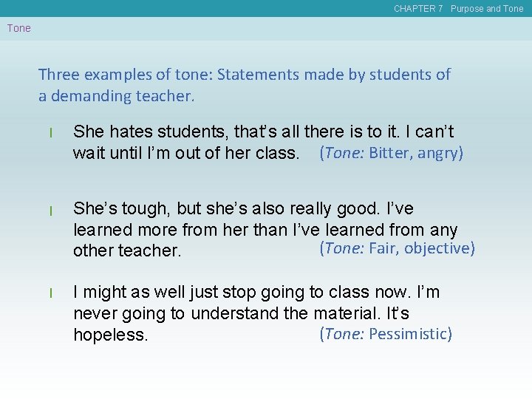
Task: Click the 'a demanding teacher.' heading line
Action: tap(117, 96)
